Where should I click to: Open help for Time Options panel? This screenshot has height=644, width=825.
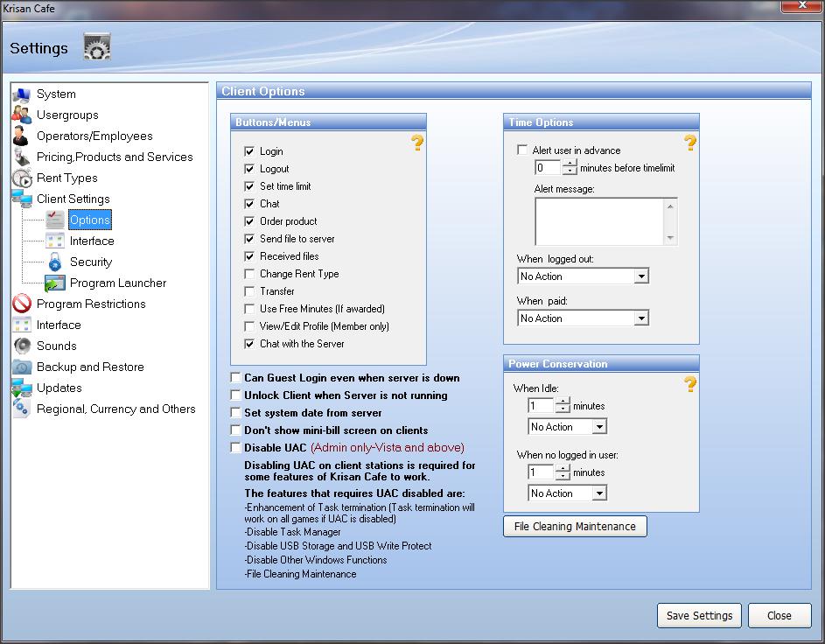[689, 143]
